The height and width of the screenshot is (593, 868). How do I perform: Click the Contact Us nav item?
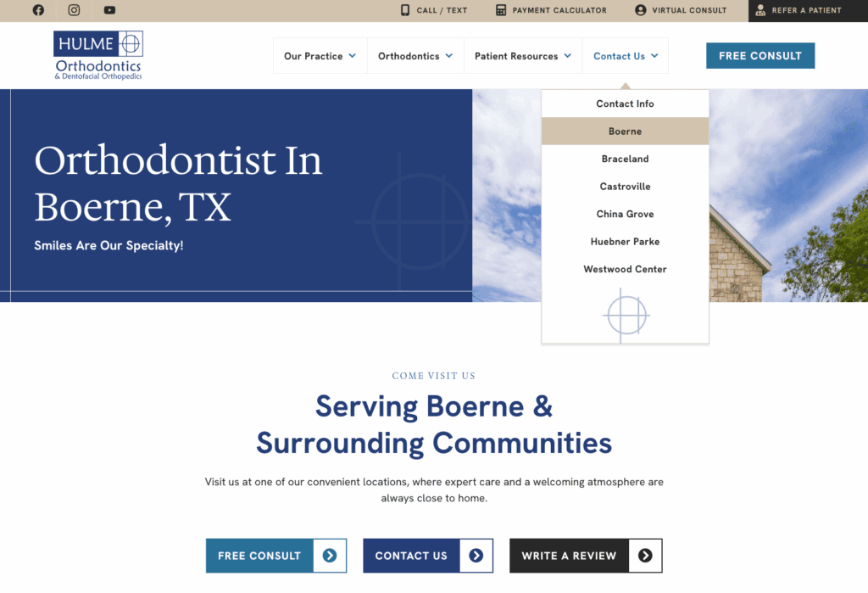(x=625, y=55)
